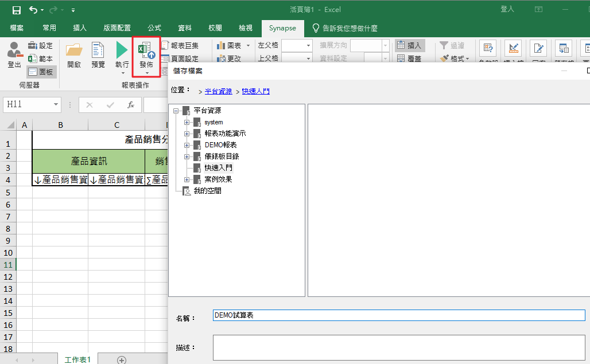The image size is (590, 364).
Task: Click the 發佈 (Publish) icon
Action: [146, 52]
